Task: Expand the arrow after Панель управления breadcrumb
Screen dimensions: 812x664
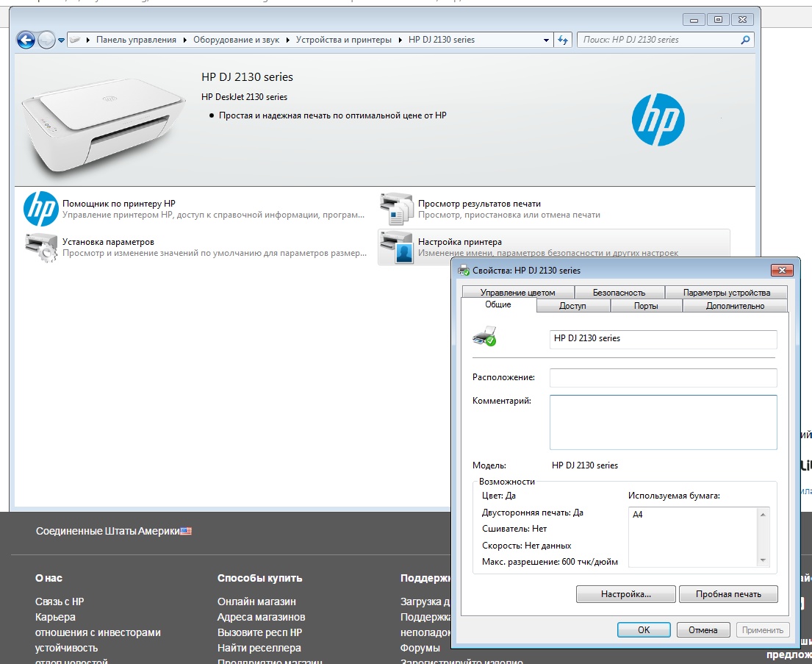Action: (x=185, y=40)
